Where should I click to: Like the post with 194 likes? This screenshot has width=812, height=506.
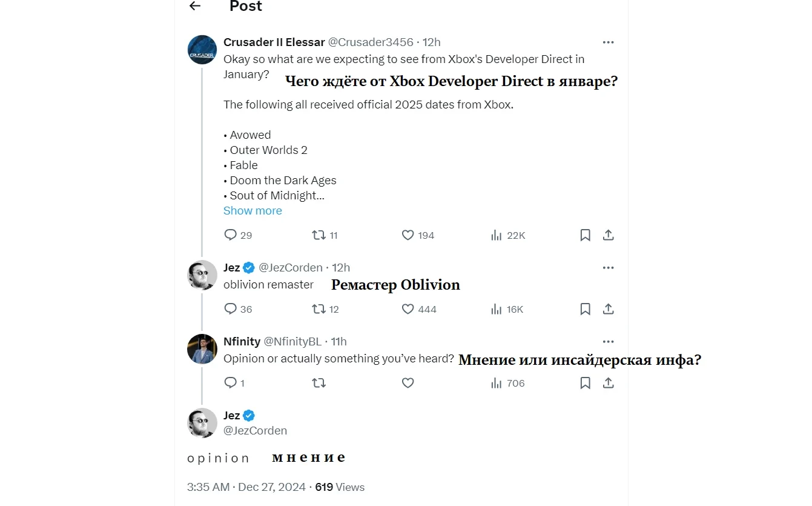point(408,235)
